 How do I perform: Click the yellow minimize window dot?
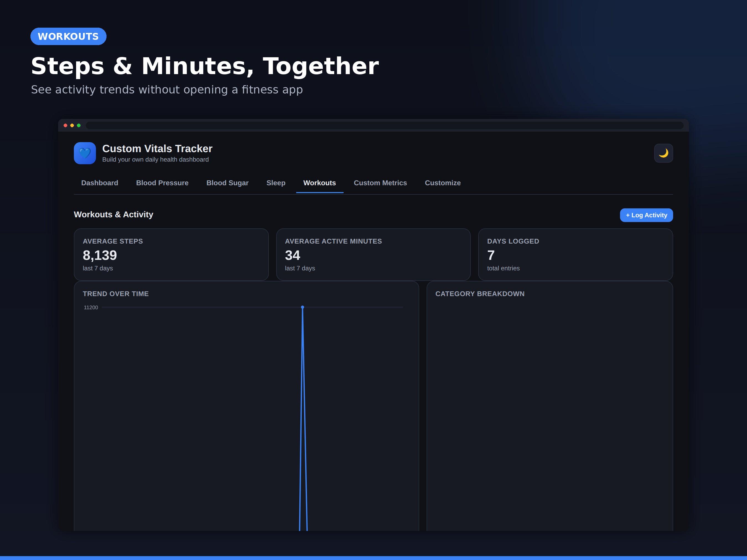click(72, 126)
